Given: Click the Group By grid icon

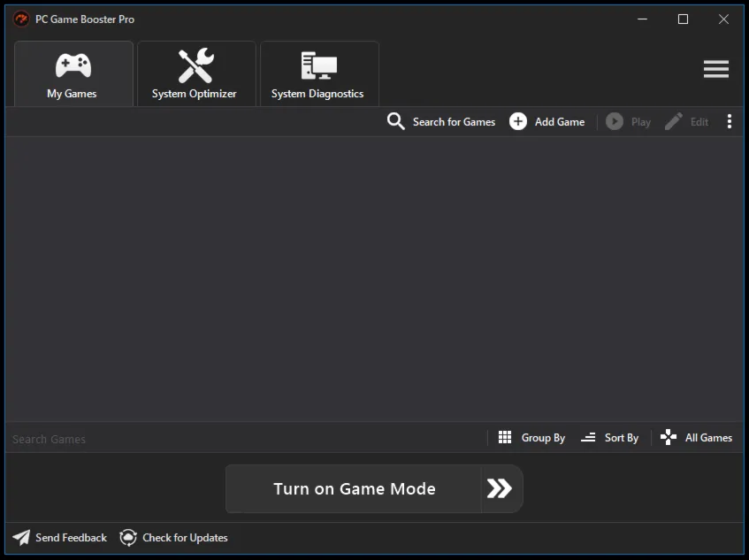Looking at the screenshot, I should pyautogui.click(x=504, y=437).
